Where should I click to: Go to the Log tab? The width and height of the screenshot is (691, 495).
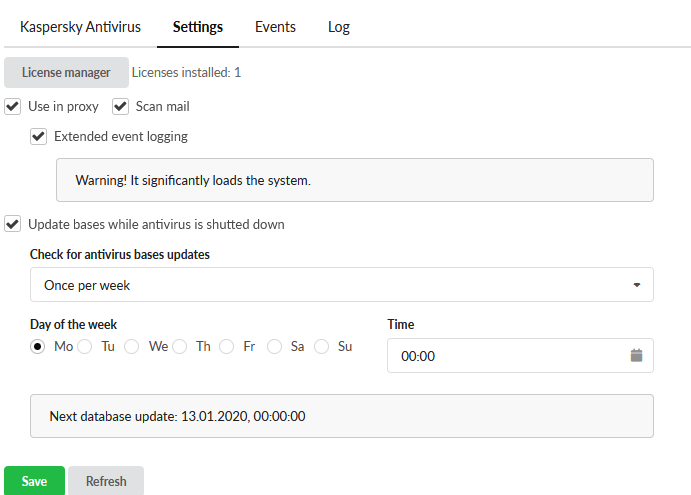[339, 27]
